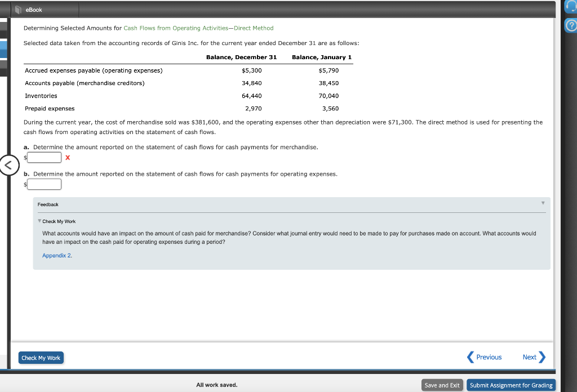Click the eBook book icon
Screen dimensions: 577x392
click(x=17, y=9)
